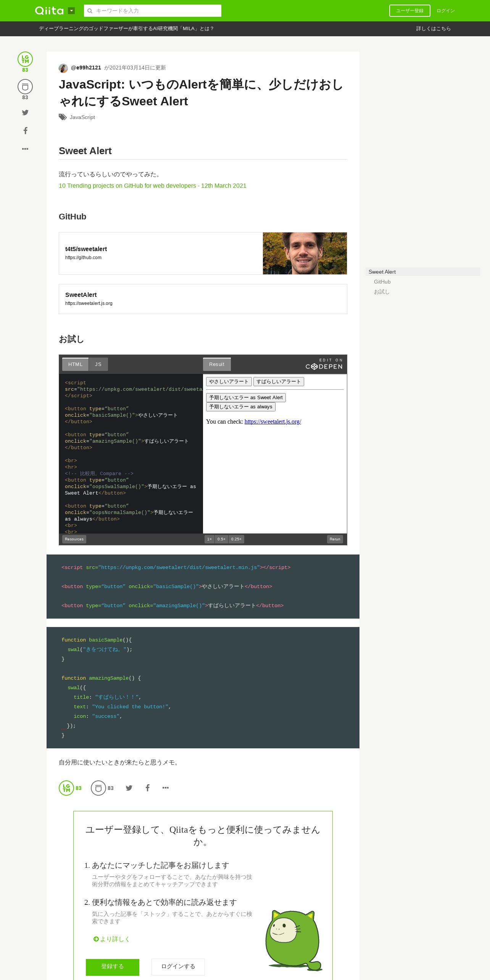
Task: Click the bottom Facebook share icon
Action: tap(148, 788)
